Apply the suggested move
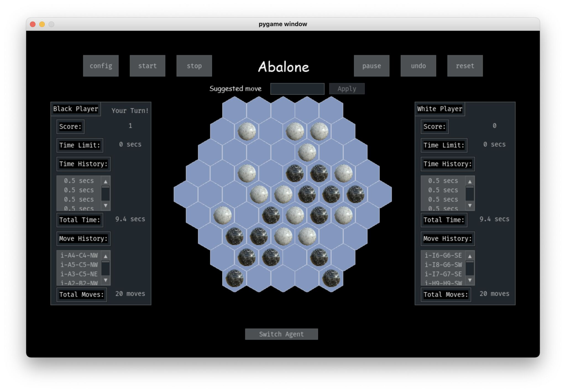 click(x=347, y=89)
